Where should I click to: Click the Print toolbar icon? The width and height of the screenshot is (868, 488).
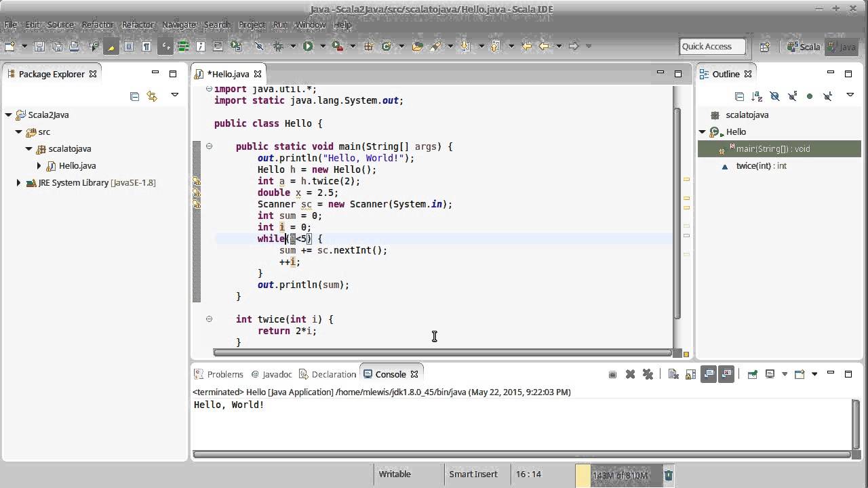(x=75, y=46)
